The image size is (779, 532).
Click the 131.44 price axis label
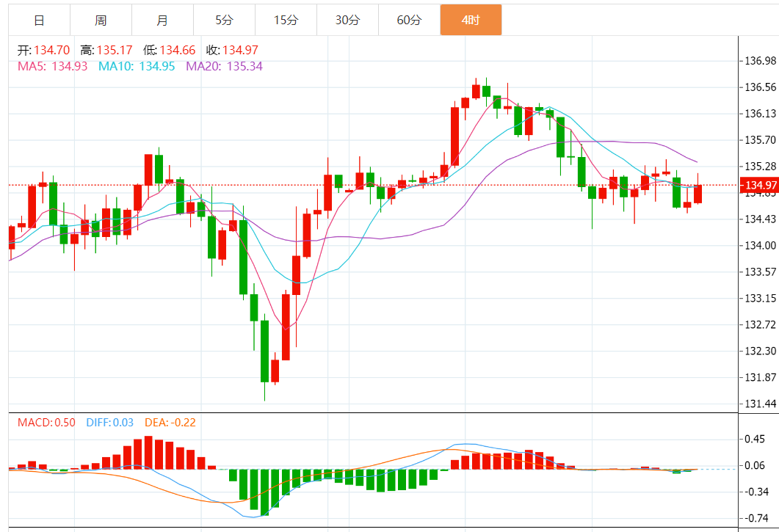pyautogui.click(x=760, y=404)
